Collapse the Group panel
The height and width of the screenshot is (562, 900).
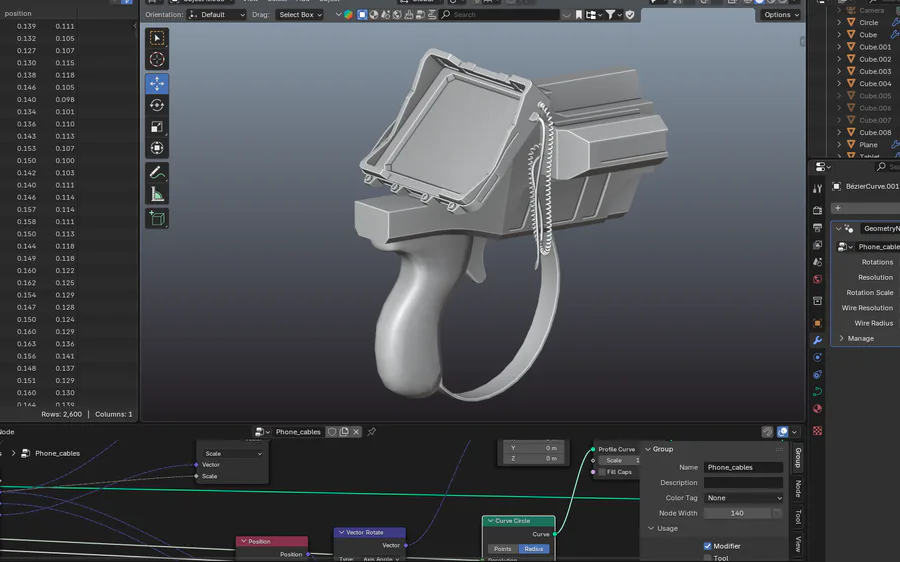[x=649, y=449]
